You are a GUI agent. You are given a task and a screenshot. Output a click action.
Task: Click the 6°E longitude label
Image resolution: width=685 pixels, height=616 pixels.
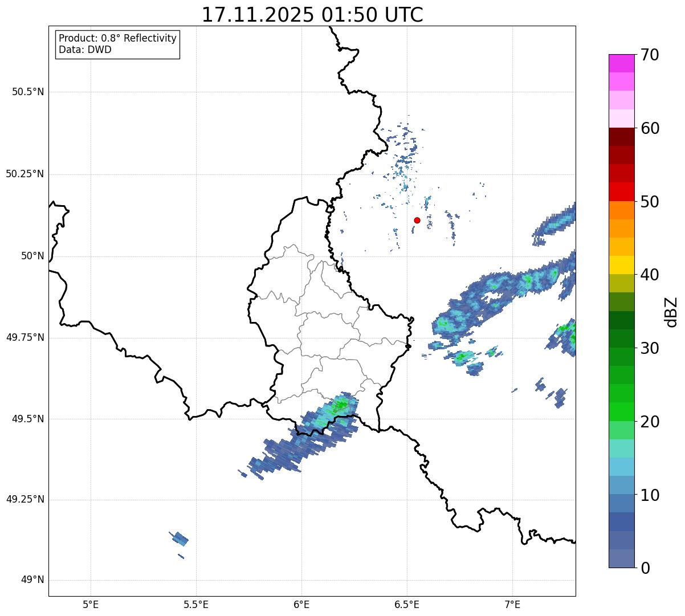click(x=301, y=604)
